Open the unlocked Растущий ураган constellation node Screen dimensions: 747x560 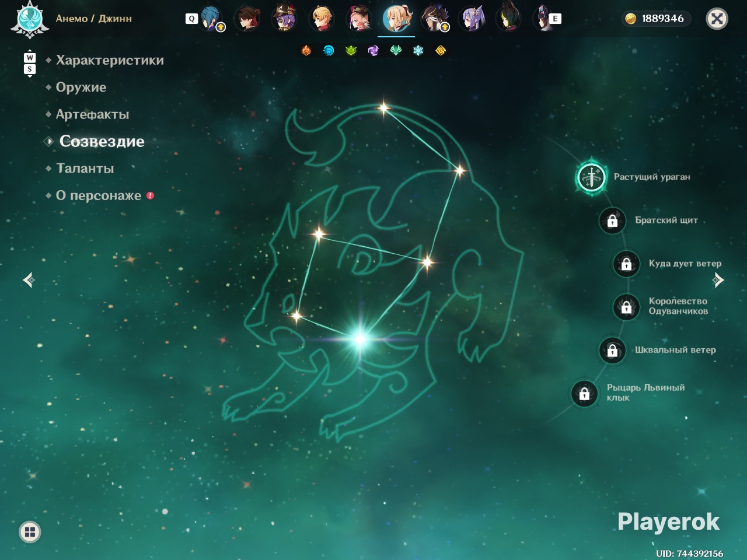(x=591, y=176)
